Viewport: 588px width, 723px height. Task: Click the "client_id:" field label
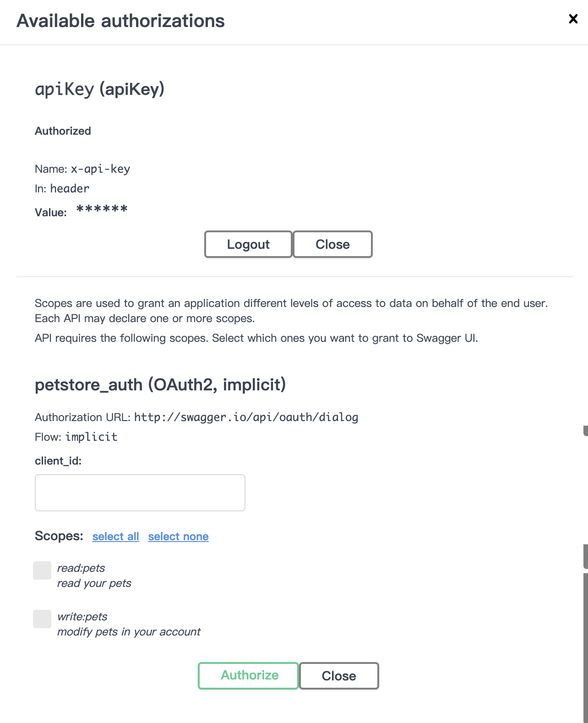click(58, 461)
